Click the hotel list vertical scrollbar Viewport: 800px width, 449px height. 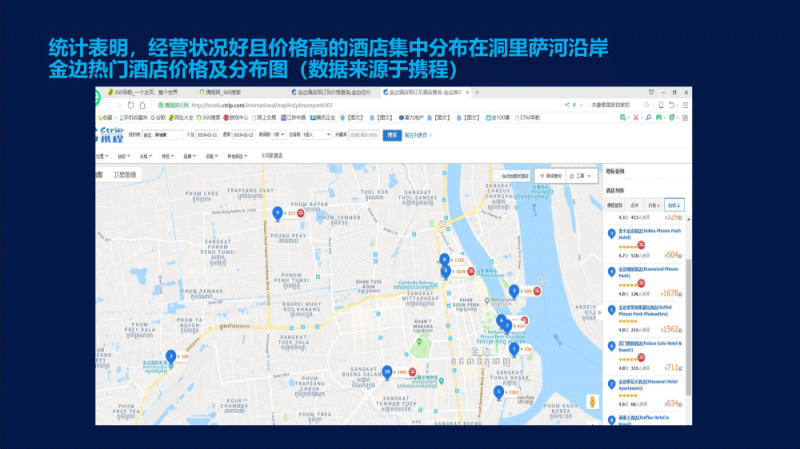pos(688,327)
